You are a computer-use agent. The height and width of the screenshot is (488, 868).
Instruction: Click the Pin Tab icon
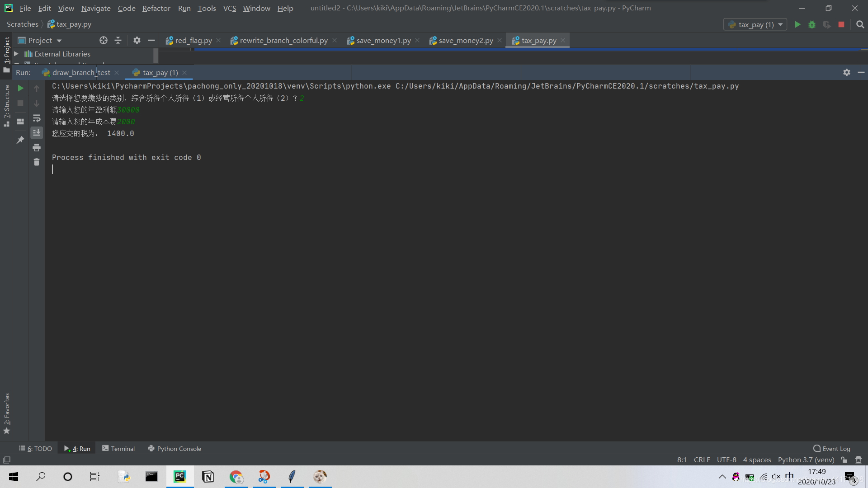point(20,140)
